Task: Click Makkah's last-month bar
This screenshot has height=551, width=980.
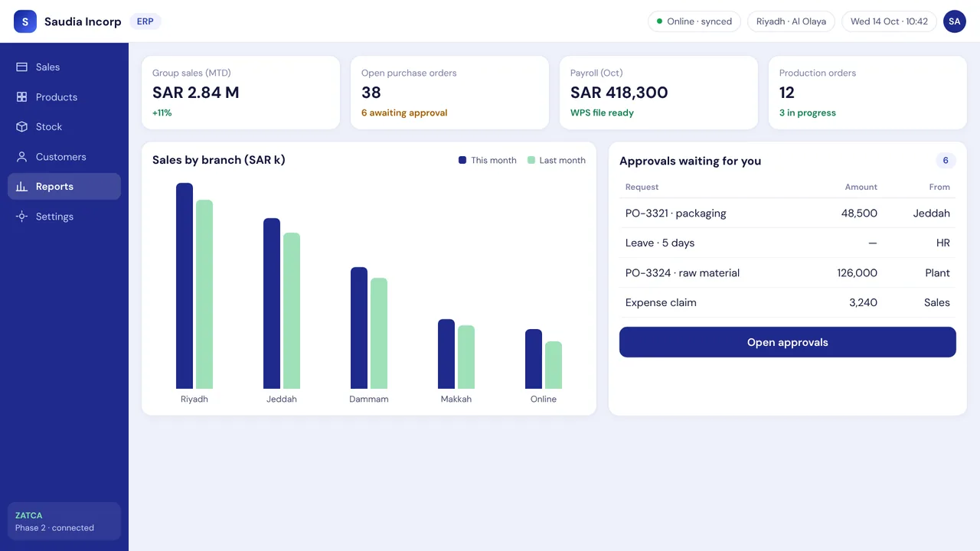Action: click(466, 357)
